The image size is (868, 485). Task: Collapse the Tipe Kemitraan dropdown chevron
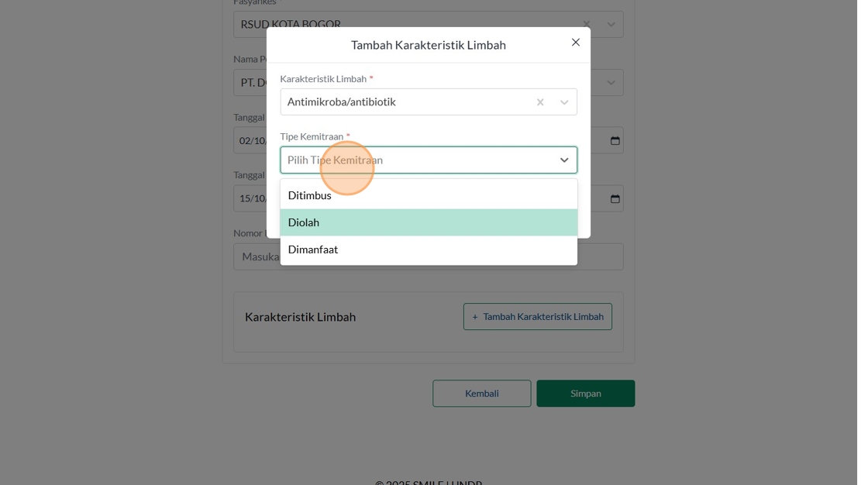(564, 160)
